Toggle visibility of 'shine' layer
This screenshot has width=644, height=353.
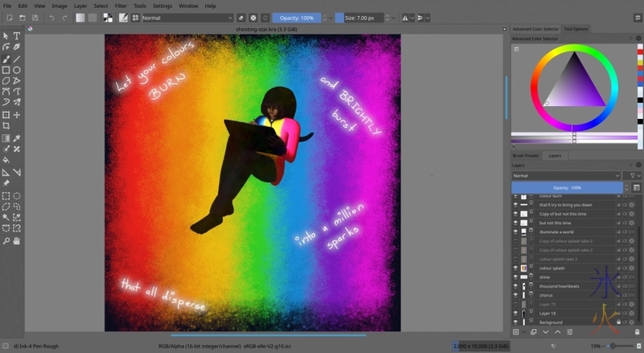(x=515, y=277)
